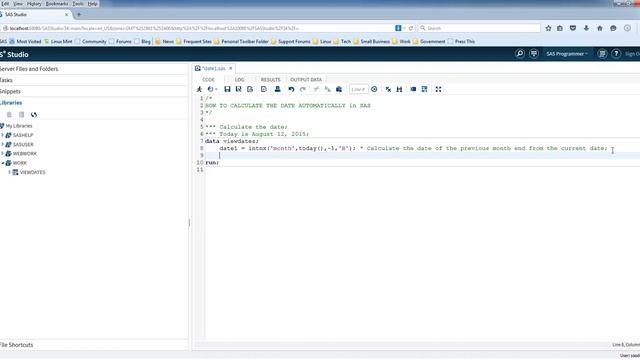Run the SAS program with the running-man icon
The image size is (640, 360).
[x=199, y=89]
